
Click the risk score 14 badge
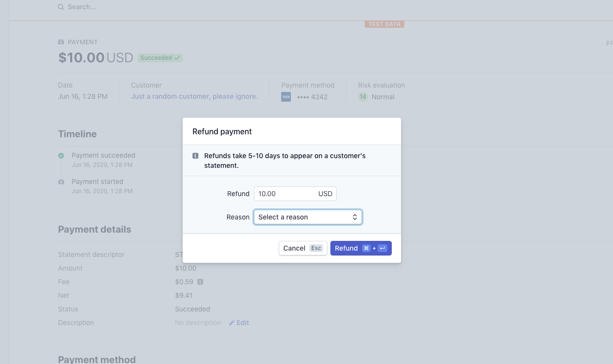coord(363,97)
